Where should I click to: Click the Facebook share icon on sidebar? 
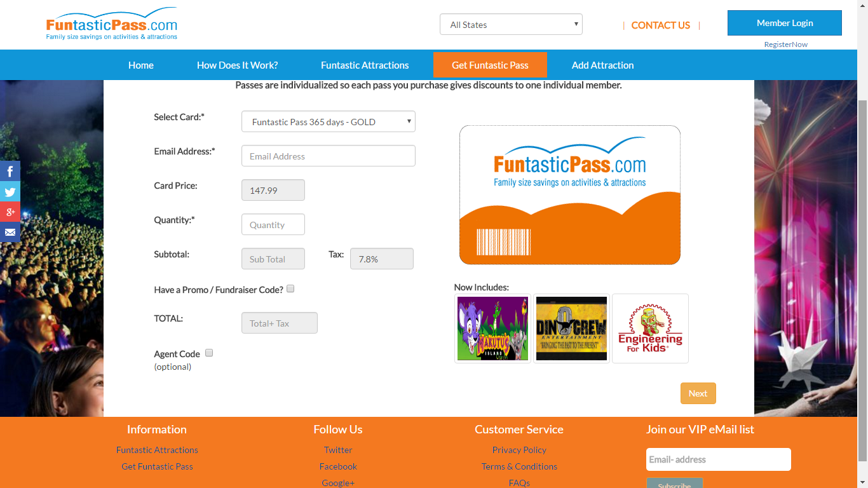(10, 171)
